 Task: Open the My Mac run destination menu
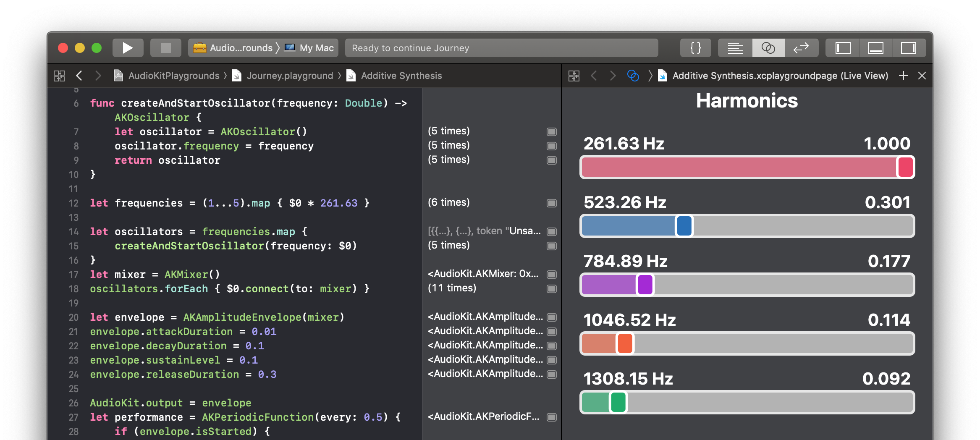pos(309,47)
